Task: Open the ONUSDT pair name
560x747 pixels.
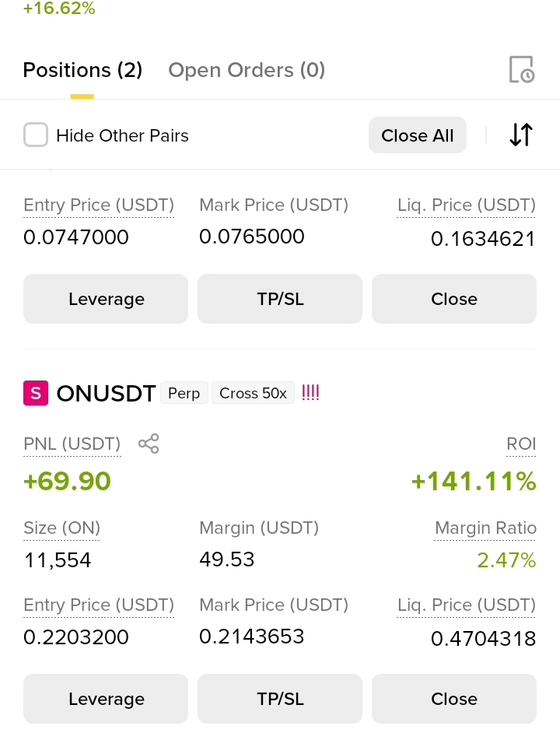Action: (x=107, y=394)
